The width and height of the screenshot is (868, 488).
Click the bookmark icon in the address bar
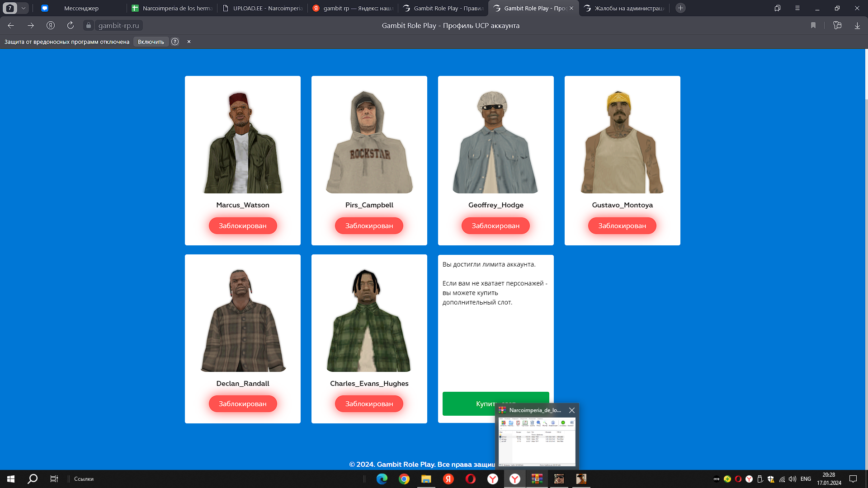point(813,25)
